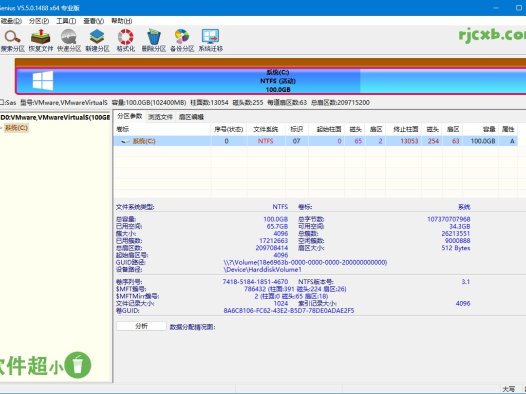
Task: Click the drive icon in the 系统(C:) row
Action: [x=125, y=141]
